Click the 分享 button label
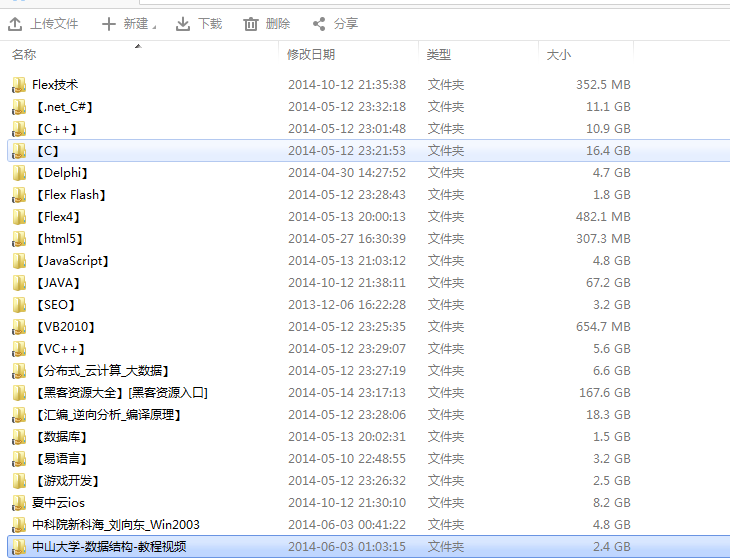 pyautogui.click(x=346, y=24)
